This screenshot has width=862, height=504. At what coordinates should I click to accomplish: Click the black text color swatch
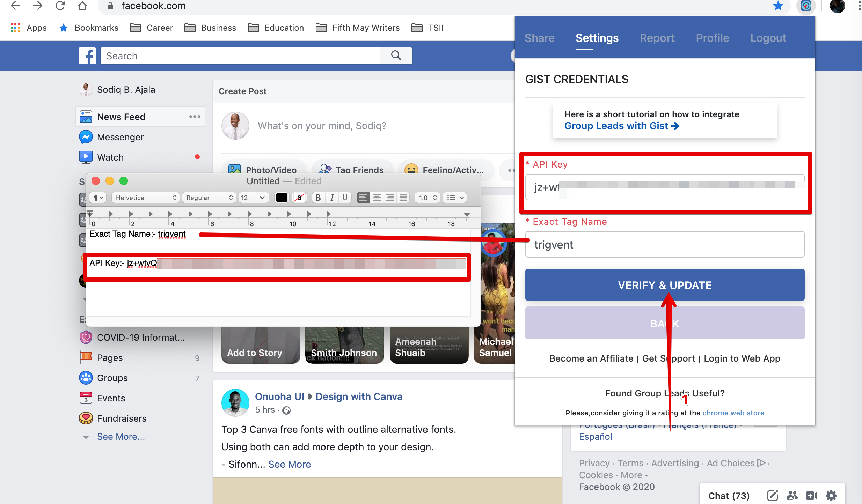pyautogui.click(x=282, y=198)
